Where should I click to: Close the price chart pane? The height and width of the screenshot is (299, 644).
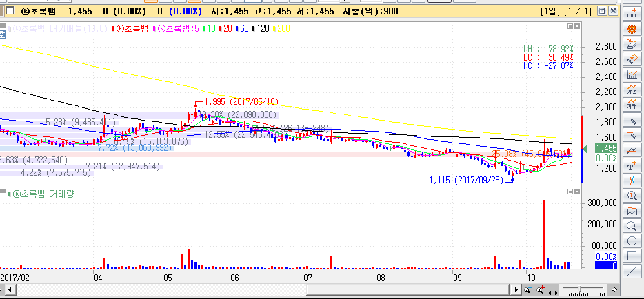pos(570,26)
